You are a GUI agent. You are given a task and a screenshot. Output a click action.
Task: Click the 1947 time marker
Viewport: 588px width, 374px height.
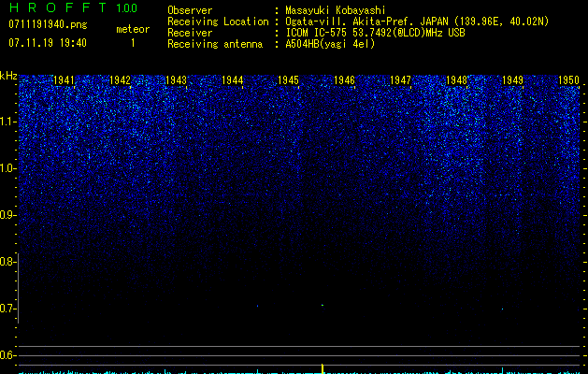coord(400,80)
